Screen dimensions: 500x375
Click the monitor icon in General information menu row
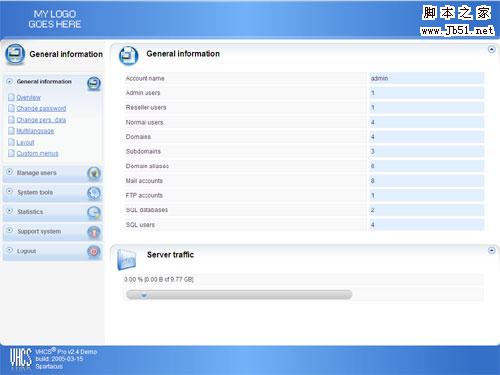tap(94, 83)
